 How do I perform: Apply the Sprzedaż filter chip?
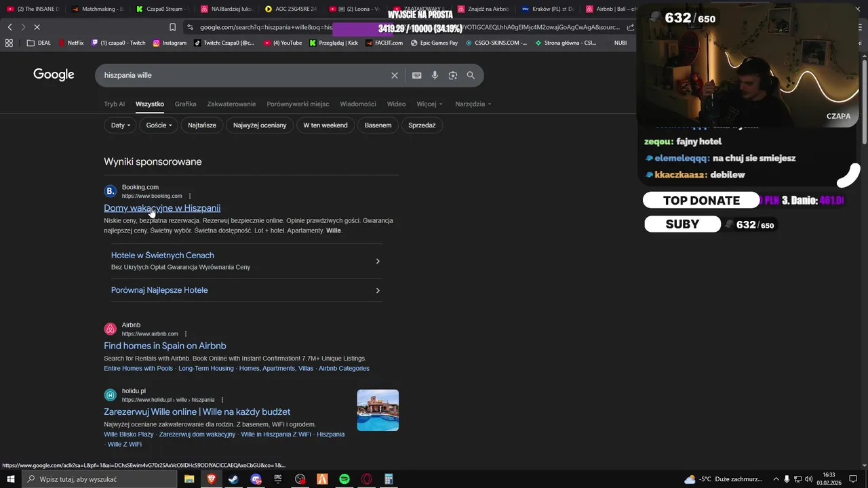422,125
